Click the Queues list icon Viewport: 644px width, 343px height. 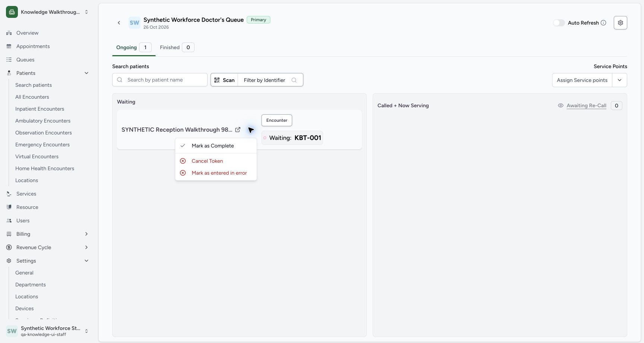point(9,60)
